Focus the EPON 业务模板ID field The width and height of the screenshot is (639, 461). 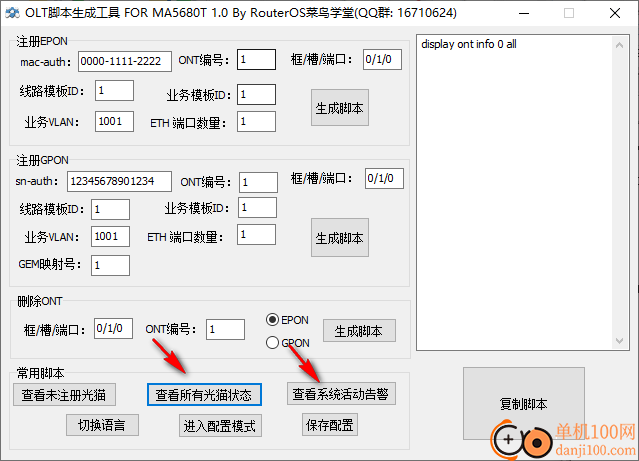[x=256, y=95]
